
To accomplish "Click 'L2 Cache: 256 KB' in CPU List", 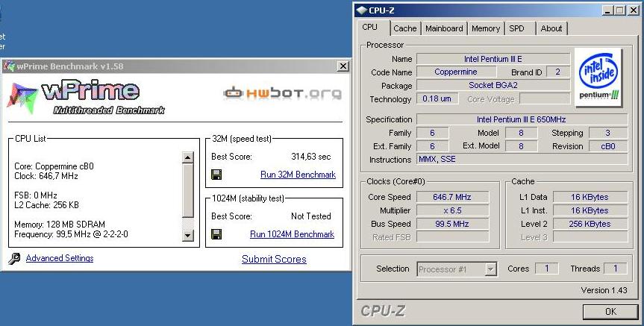I will [46, 205].
